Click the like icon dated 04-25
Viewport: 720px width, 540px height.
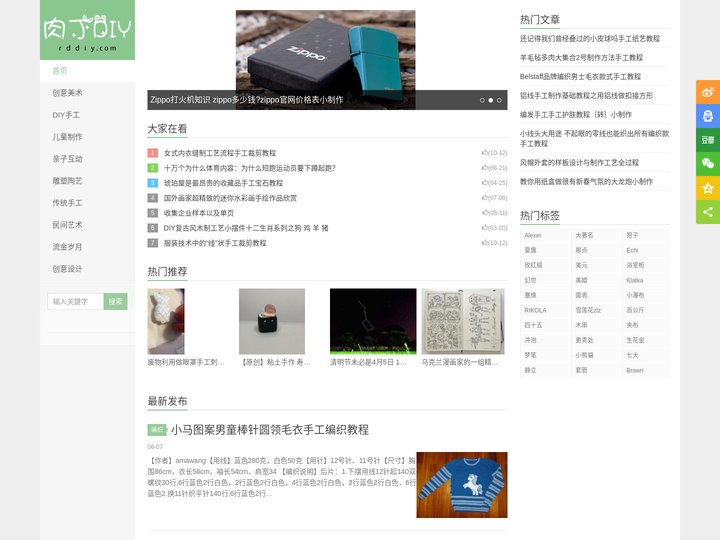tap(484, 183)
